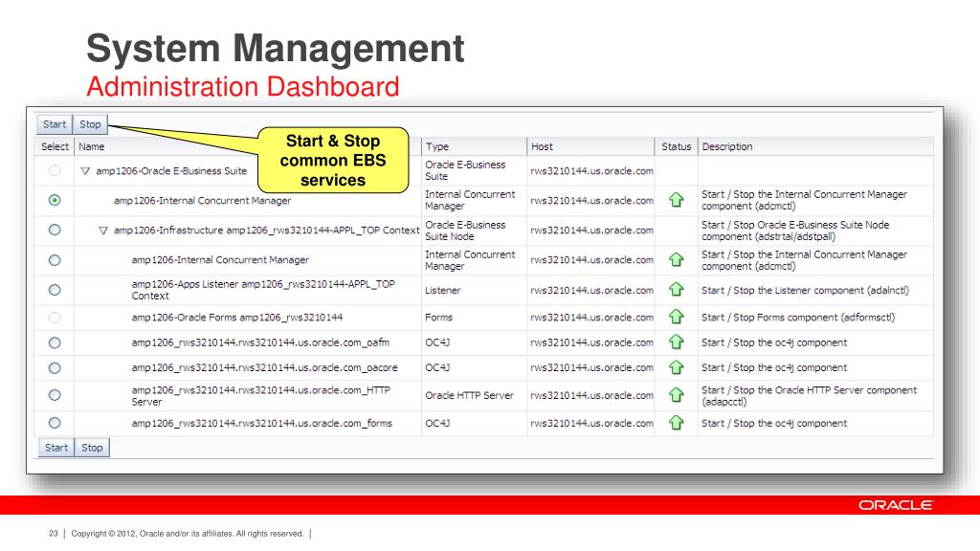Viewport: 980px width, 551px height.
Task: Click the Listener component (adalnctl) description
Action: [805, 290]
